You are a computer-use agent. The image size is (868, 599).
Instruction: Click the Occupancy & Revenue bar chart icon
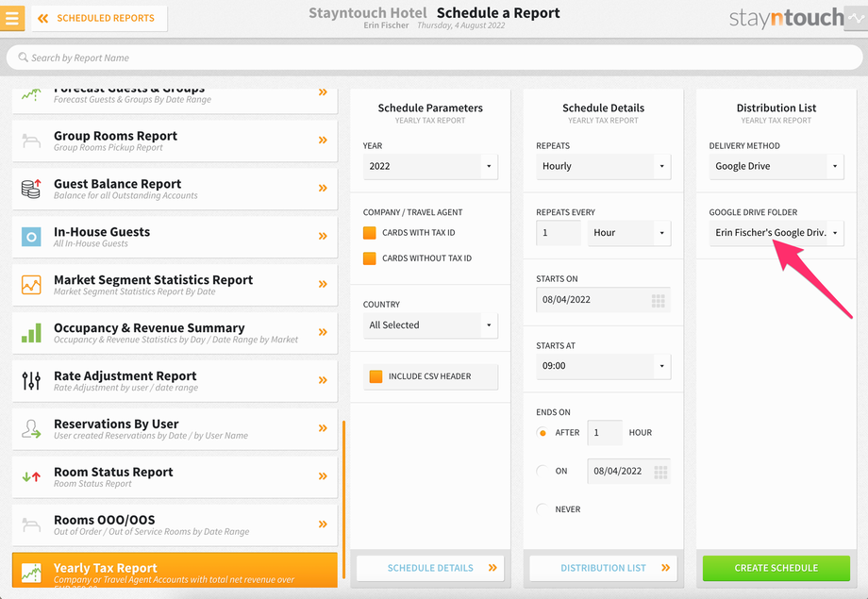click(x=31, y=333)
